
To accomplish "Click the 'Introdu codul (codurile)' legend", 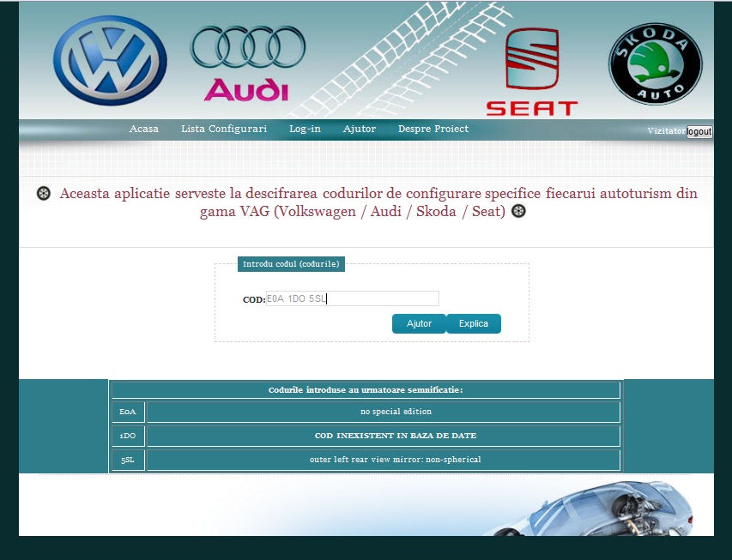I will pos(291,263).
